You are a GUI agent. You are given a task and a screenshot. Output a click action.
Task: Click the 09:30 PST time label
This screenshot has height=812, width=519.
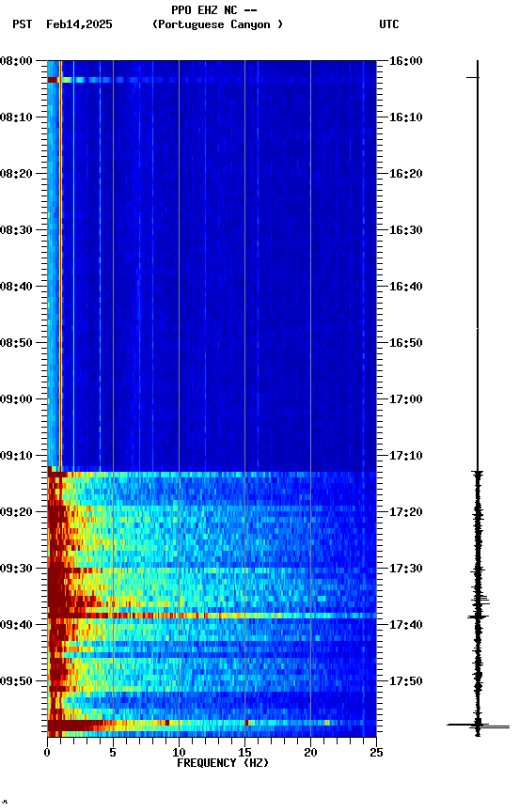(16, 570)
